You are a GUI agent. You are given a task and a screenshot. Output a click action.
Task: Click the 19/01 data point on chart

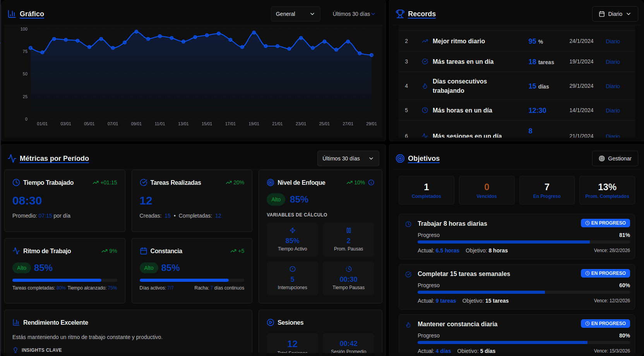254,32
